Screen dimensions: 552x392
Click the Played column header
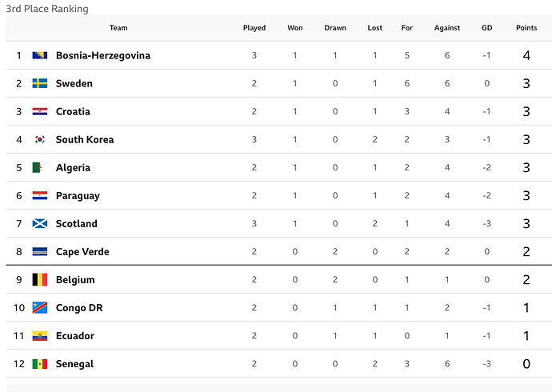(254, 28)
